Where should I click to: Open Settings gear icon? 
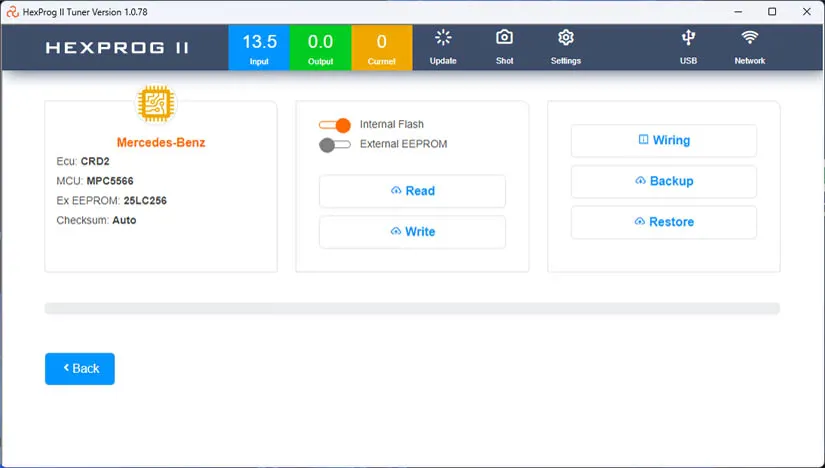[x=566, y=37]
